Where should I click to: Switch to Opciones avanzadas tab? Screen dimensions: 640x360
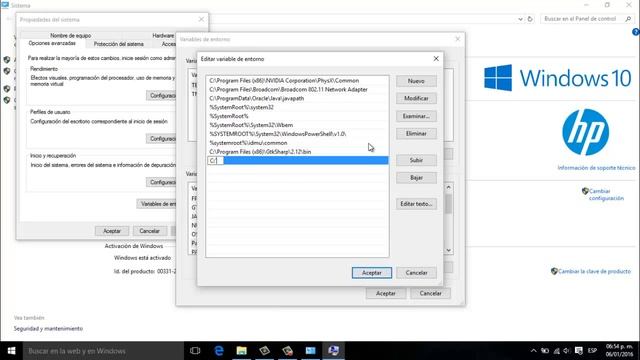52,43
